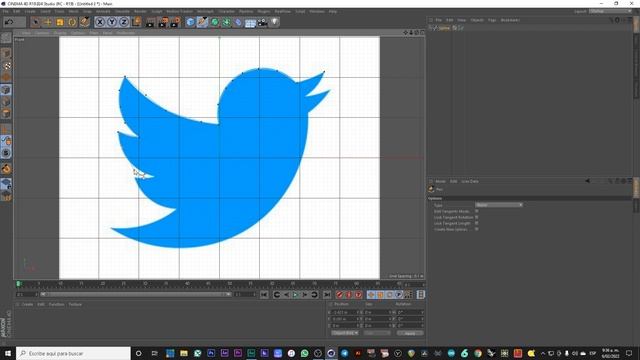
Task: Toggle the Z axis lock
Action: [x=124, y=22]
